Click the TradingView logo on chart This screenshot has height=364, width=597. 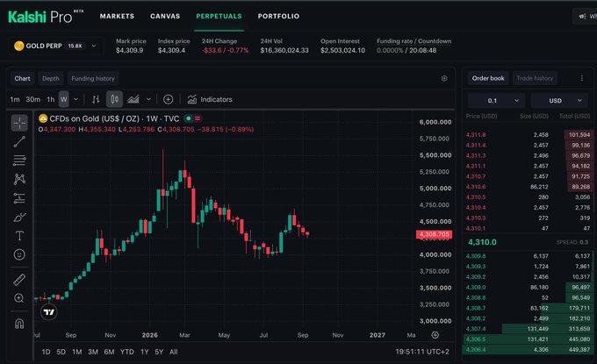tap(49, 312)
